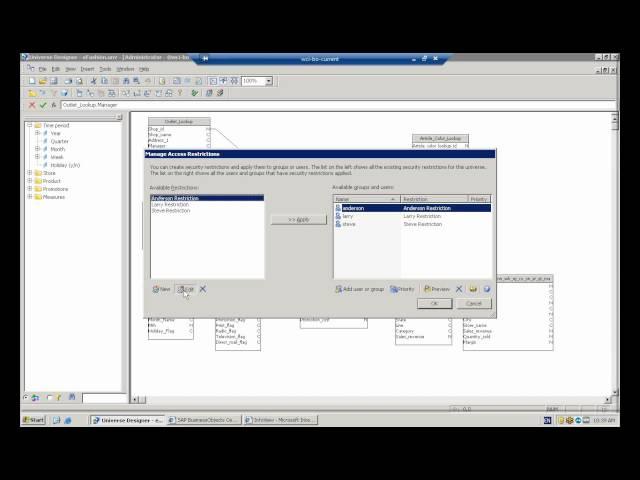Click the green checkmark validate formula icon
This screenshot has height=480, width=640.
click(43, 105)
